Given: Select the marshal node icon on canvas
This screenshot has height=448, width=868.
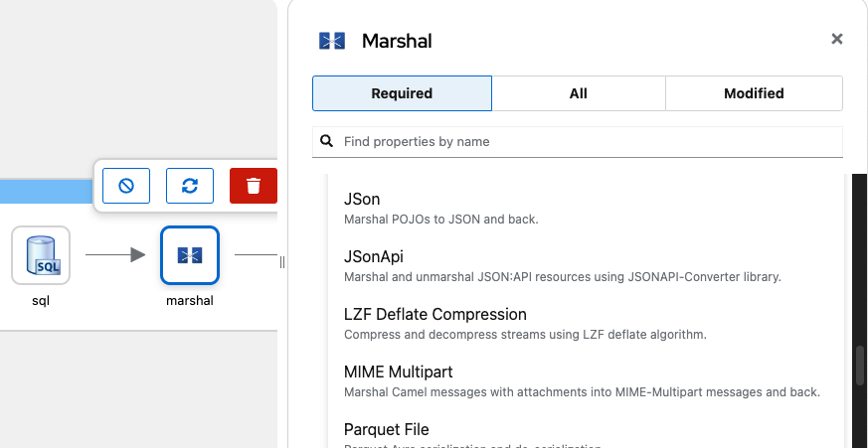Looking at the screenshot, I should [x=190, y=255].
